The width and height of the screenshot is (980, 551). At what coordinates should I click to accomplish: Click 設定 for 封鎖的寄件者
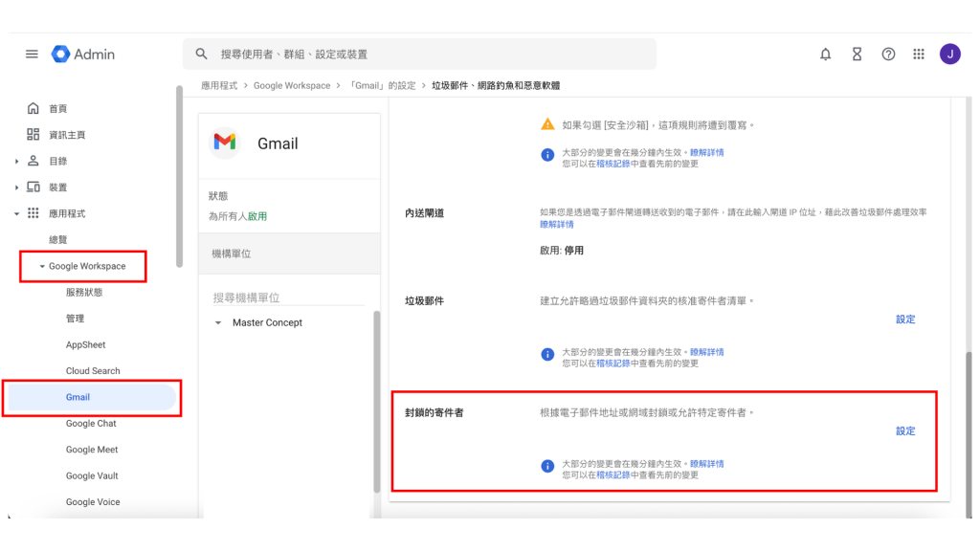coord(905,431)
